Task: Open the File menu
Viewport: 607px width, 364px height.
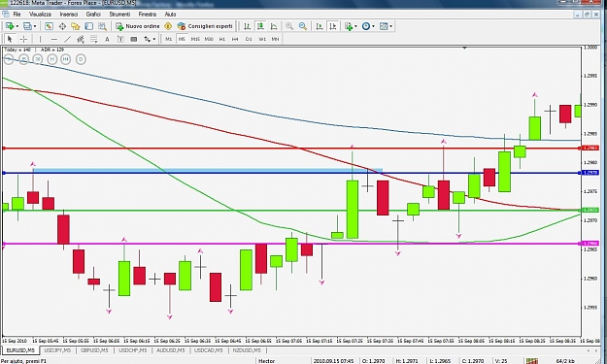Action: tap(17, 15)
